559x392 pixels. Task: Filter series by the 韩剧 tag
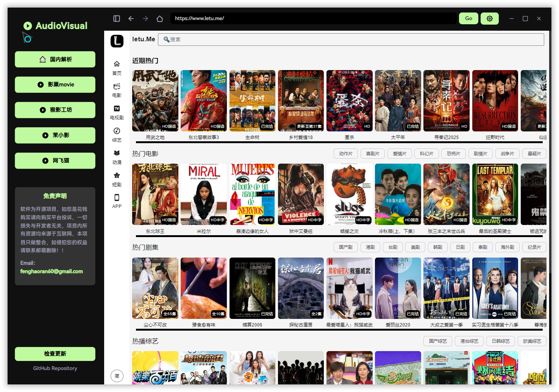pyautogui.click(x=438, y=247)
